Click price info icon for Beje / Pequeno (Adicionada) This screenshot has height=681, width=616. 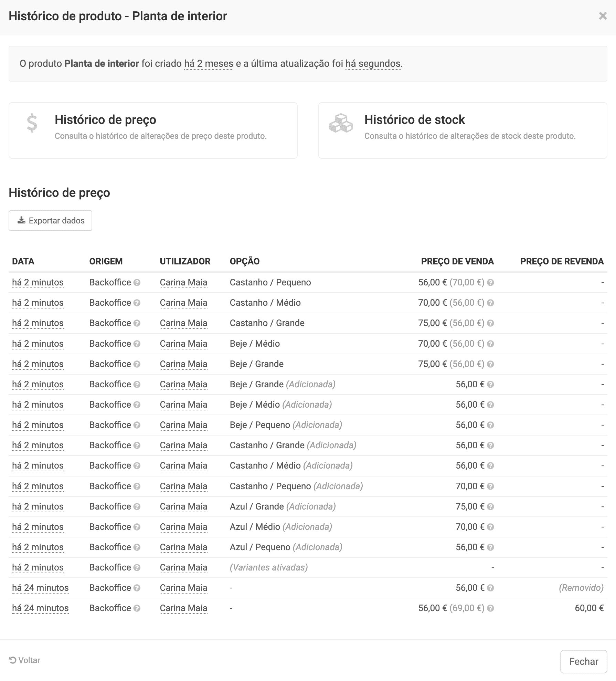tap(491, 425)
